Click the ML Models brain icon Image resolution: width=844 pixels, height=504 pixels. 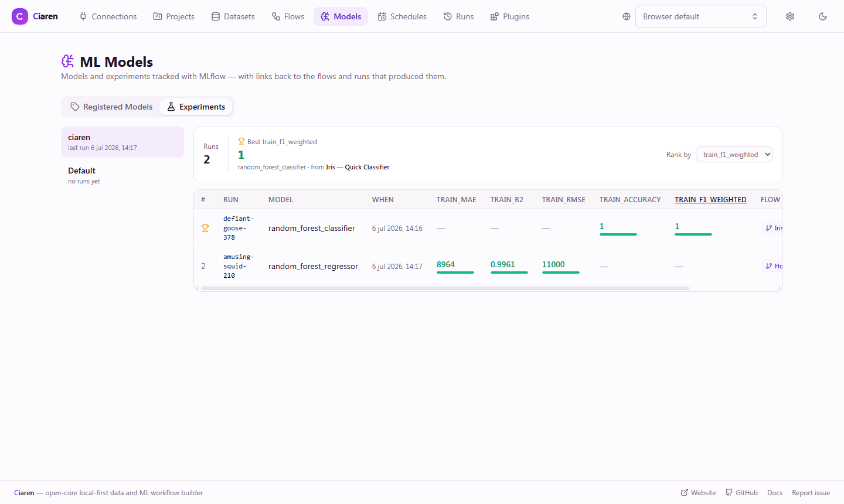point(68,61)
